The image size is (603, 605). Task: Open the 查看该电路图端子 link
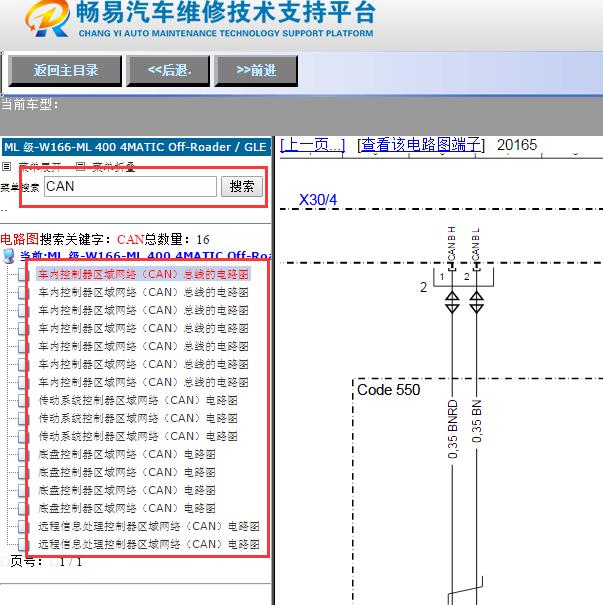coord(421,145)
